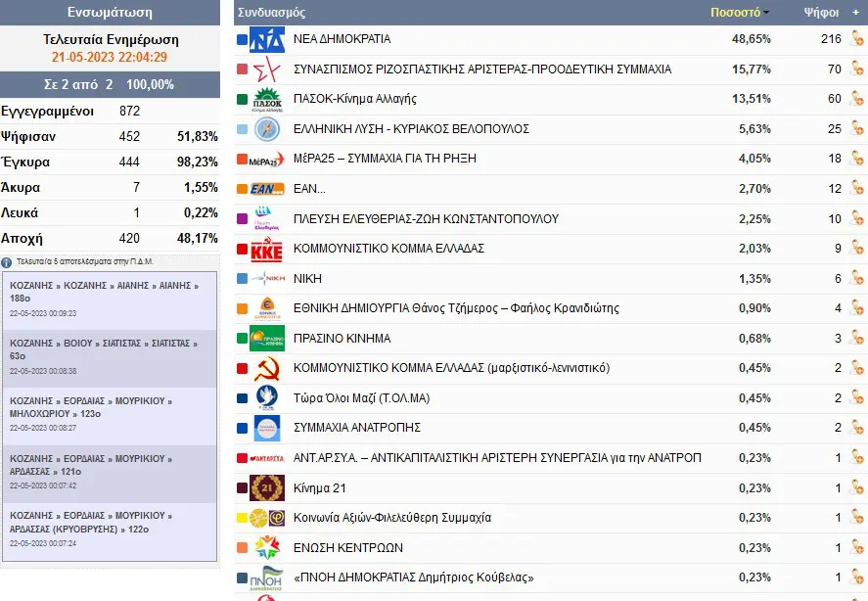Click green color swatch of ΠΑΣΟΚ-Κίνημα Αλλαγής
868x601 pixels.
point(242,99)
